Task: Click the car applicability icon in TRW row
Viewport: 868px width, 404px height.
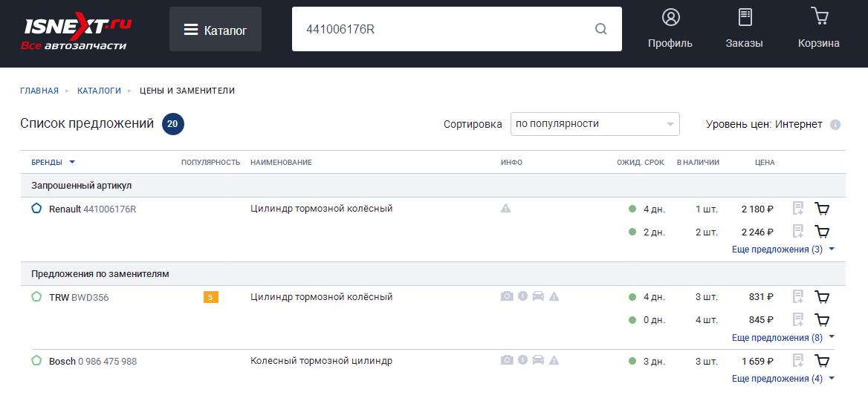Action: (538, 296)
